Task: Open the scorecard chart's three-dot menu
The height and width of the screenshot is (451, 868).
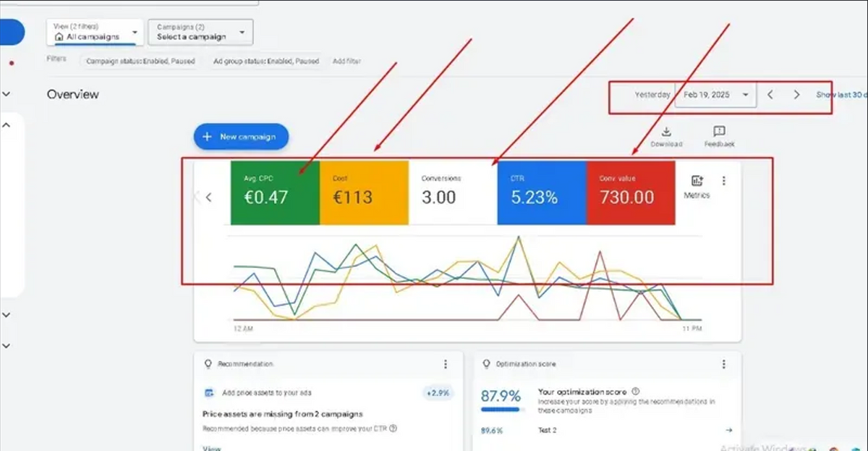Action: (724, 181)
